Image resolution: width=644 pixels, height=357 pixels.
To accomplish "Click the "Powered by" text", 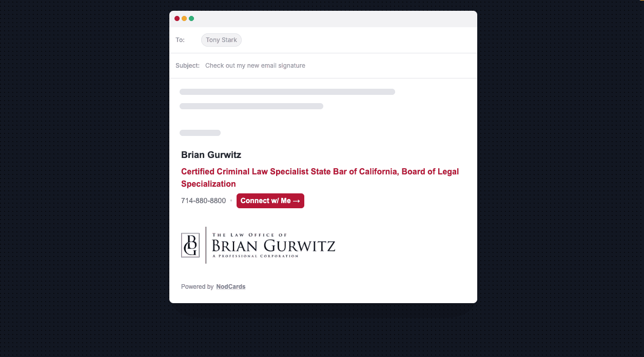I will (197, 287).
